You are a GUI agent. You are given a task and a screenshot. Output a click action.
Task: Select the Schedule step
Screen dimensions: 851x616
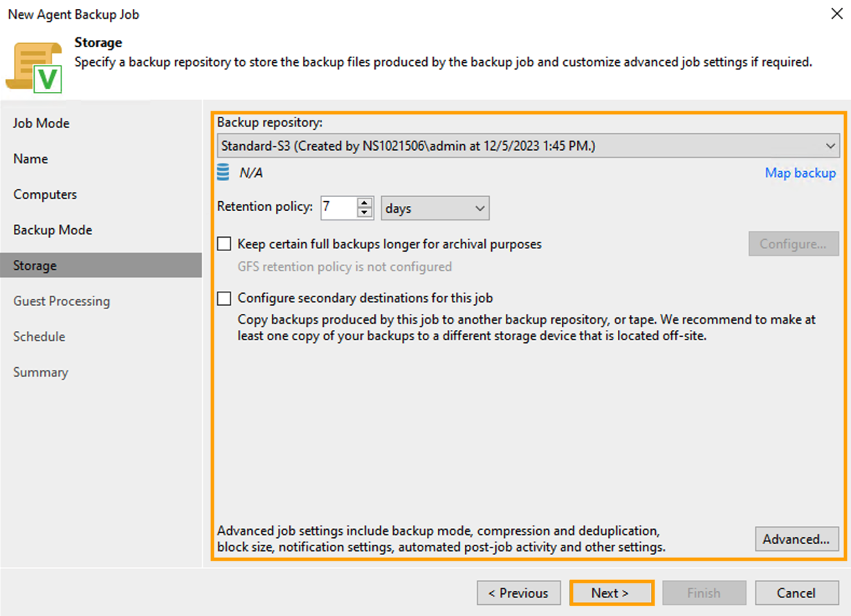39,337
